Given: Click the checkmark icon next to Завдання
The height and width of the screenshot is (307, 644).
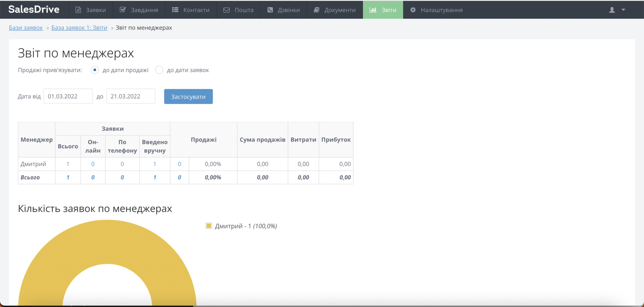Looking at the screenshot, I should pyautogui.click(x=123, y=10).
